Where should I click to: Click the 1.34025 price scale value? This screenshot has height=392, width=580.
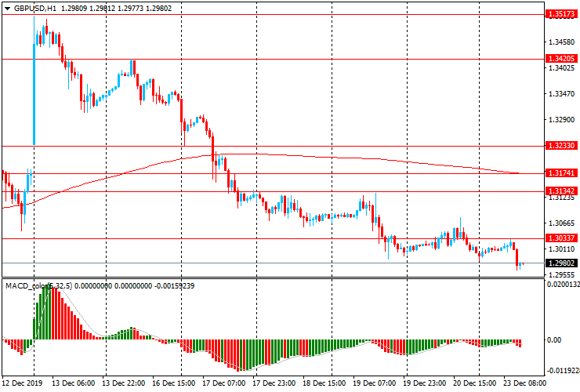562,68
